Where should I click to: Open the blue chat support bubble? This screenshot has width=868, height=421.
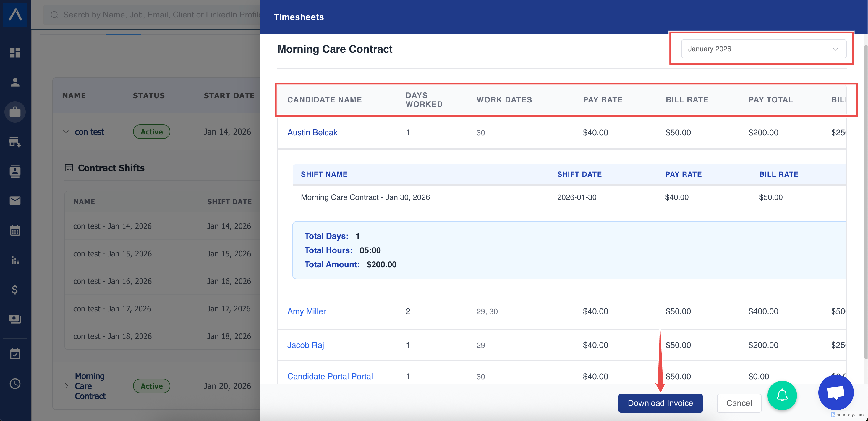pyautogui.click(x=836, y=393)
